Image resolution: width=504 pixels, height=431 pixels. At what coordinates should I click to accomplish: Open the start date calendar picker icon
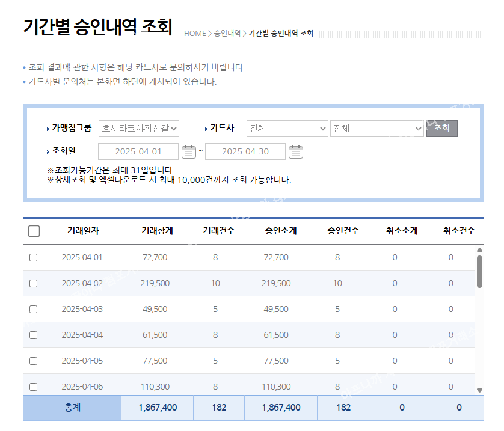(189, 151)
